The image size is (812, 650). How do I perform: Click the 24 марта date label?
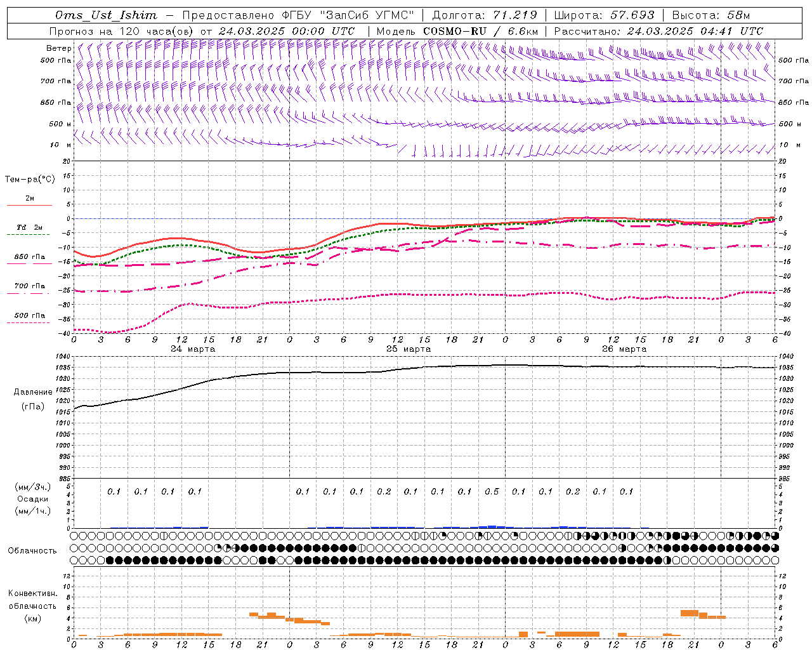point(193,348)
